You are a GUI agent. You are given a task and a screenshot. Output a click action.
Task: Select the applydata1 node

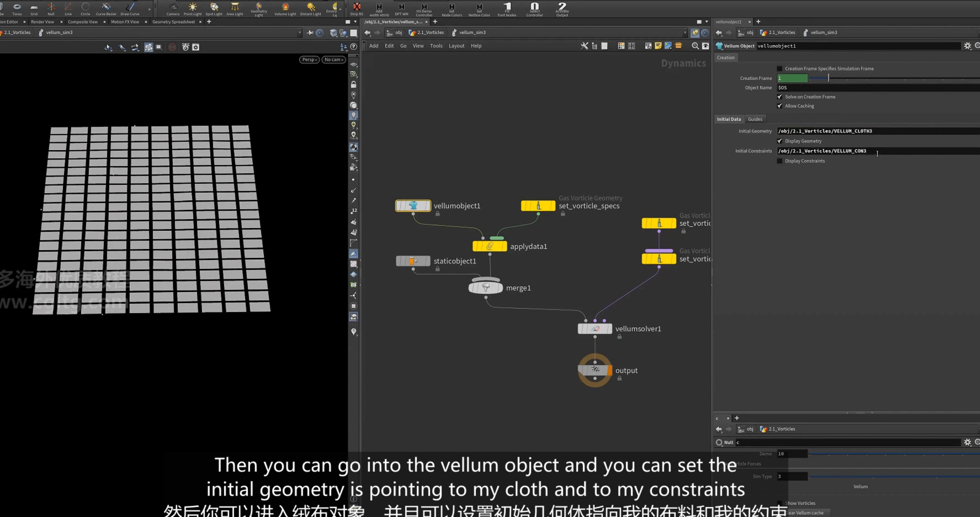click(490, 246)
